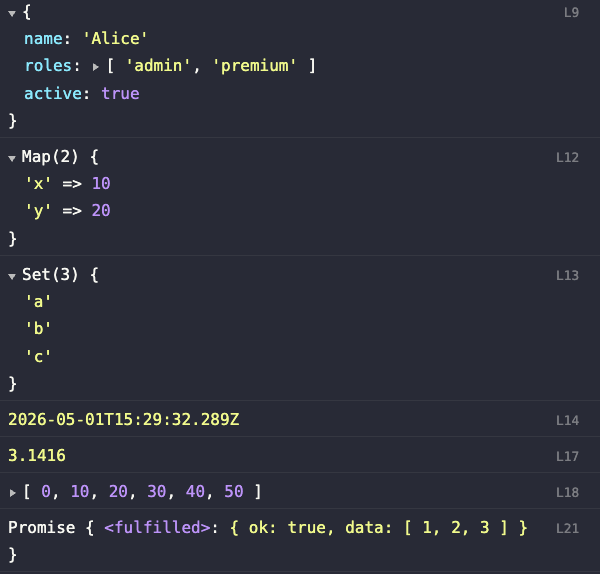The height and width of the screenshot is (574, 600).
Task: Open source line link L12
Action: [x=567, y=157]
